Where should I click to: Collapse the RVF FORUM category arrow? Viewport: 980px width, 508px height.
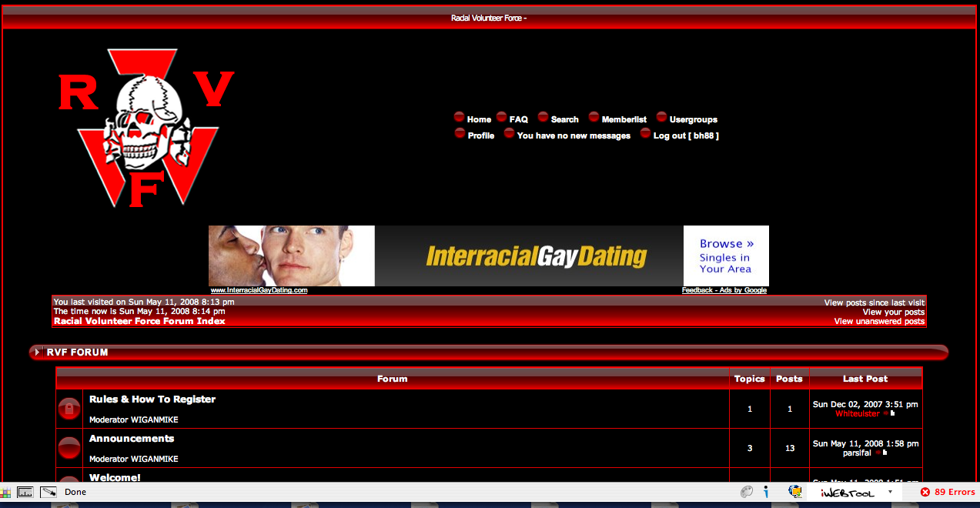coord(37,353)
